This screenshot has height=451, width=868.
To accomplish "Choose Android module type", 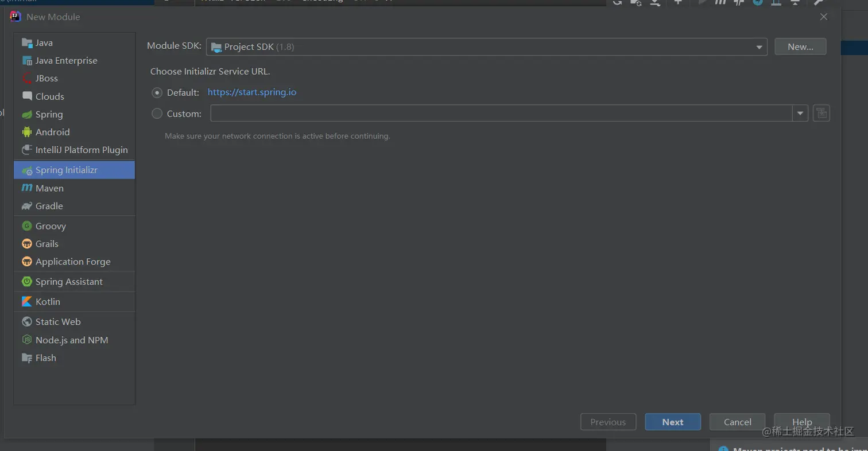I will coord(74,132).
